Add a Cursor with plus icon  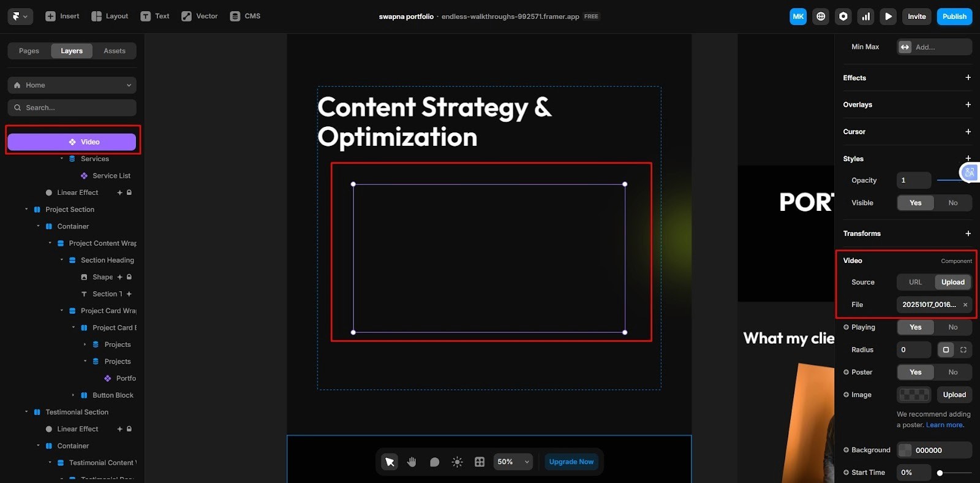968,132
